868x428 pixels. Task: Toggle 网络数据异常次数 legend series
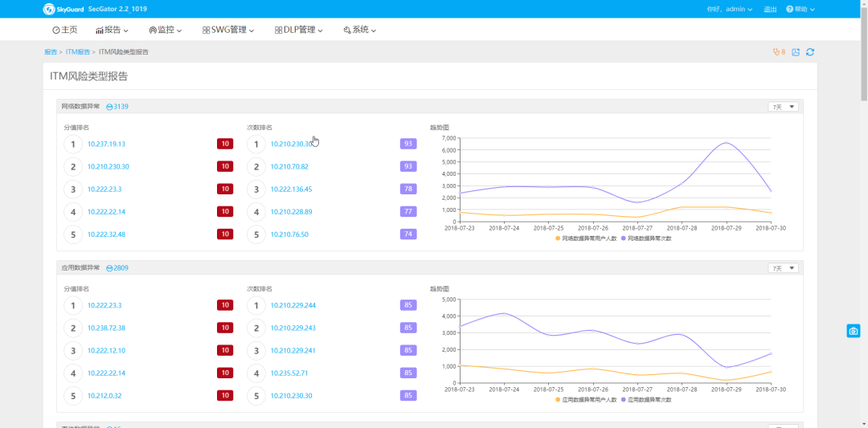[646, 238]
